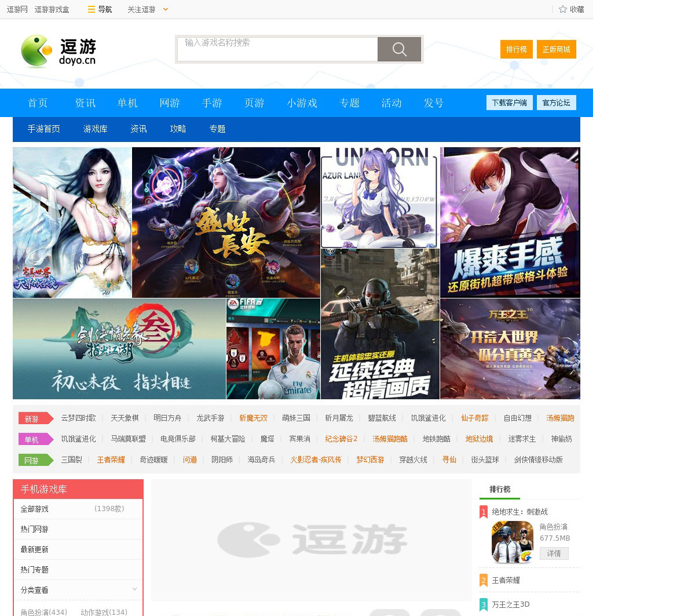
Task: Select the 排行榜 sidebar tab
Action: pos(500,489)
